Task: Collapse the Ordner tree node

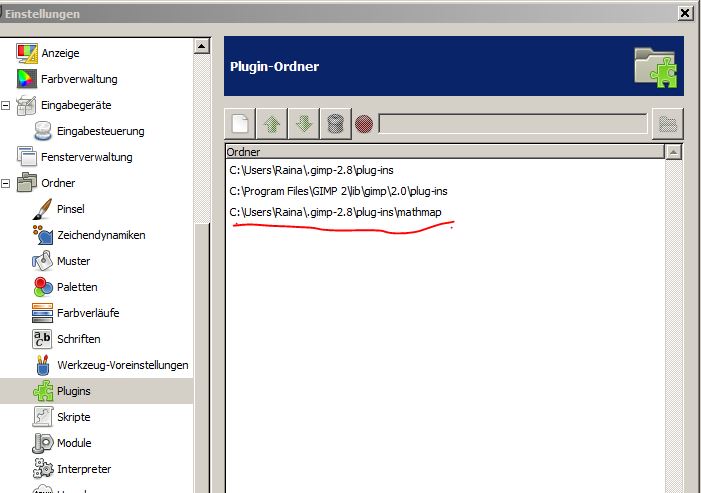Action: pyautogui.click(x=5, y=183)
